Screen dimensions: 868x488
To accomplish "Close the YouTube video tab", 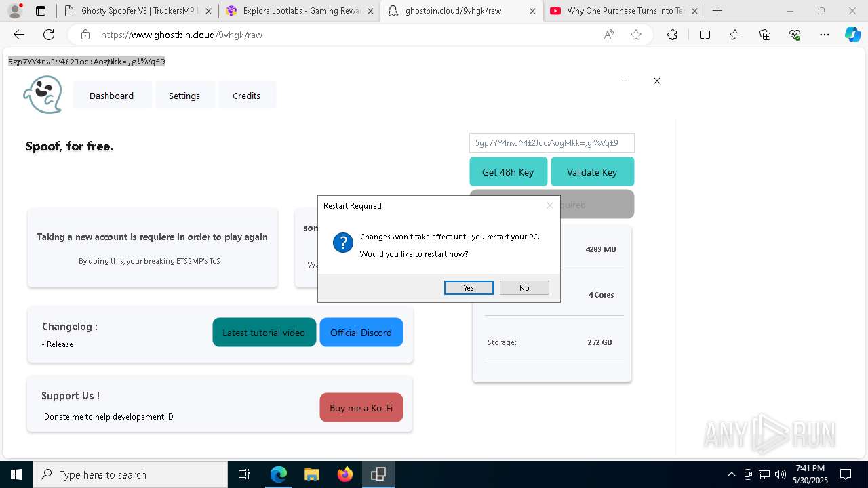I will 694,11.
